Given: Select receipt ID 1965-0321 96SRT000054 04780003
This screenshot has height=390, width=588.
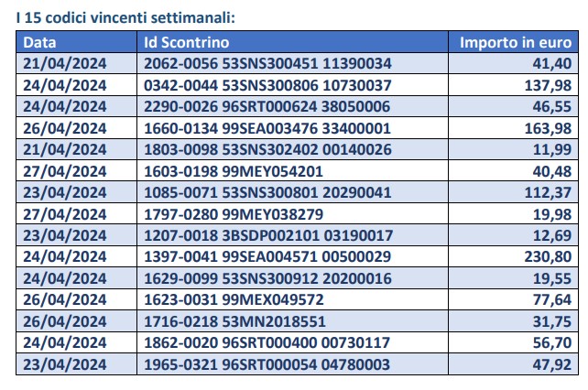Looking at the screenshot, I should [267, 364].
